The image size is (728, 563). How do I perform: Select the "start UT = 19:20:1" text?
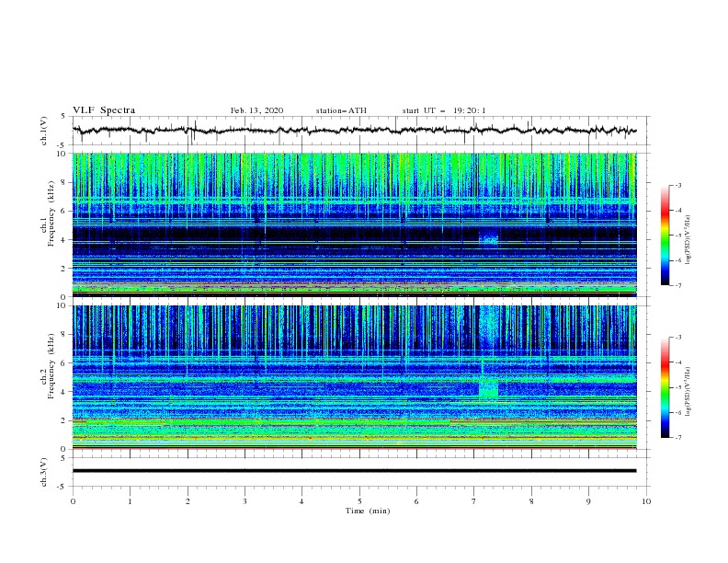(x=444, y=110)
